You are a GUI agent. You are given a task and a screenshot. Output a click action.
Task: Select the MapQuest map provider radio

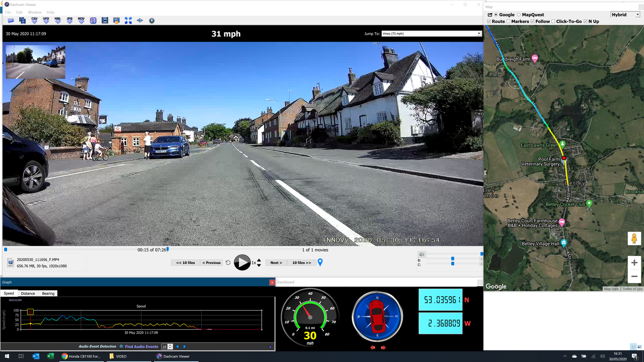pyautogui.click(x=519, y=15)
